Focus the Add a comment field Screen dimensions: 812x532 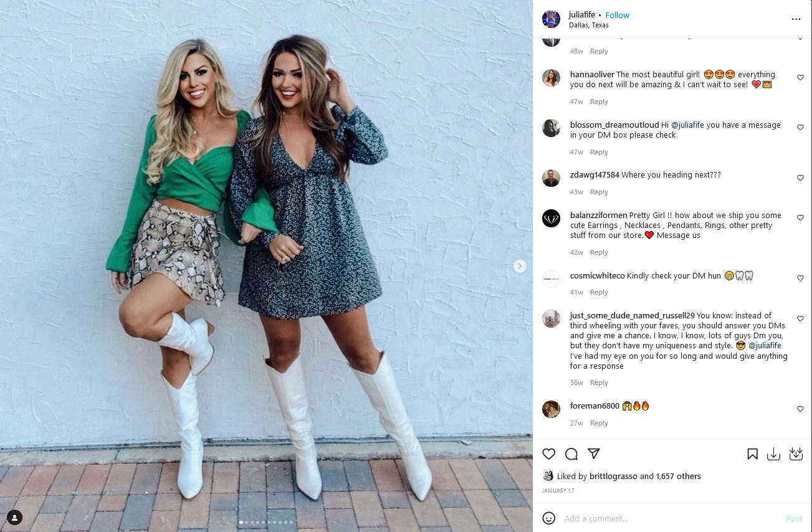coord(670,518)
